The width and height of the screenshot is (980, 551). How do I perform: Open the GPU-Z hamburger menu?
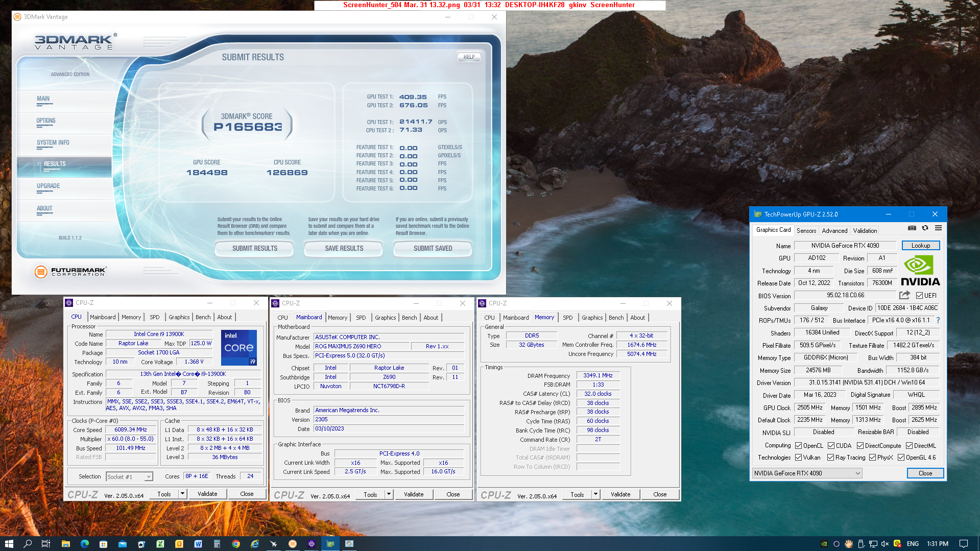click(x=938, y=228)
